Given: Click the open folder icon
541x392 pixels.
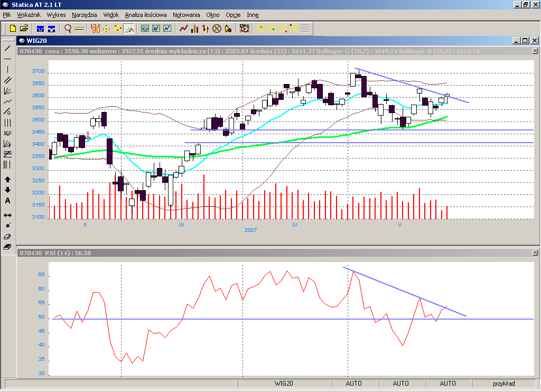Looking at the screenshot, I should (x=24, y=29).
